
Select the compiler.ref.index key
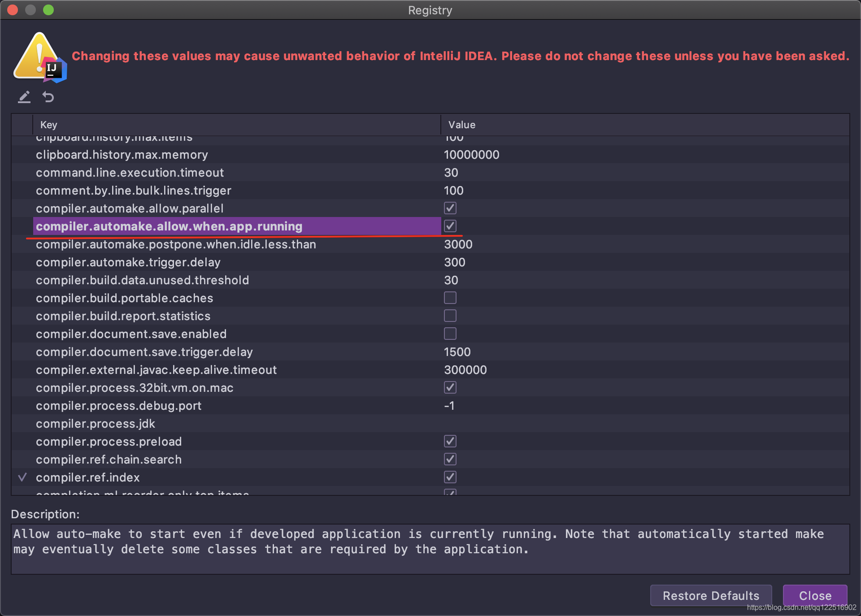(x=87, y=477)
